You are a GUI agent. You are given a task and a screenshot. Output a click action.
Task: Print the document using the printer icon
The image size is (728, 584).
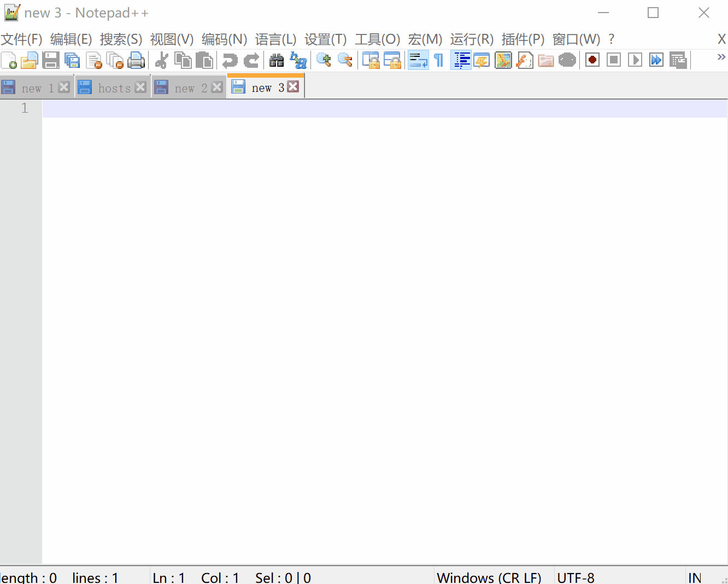(136, 60)
